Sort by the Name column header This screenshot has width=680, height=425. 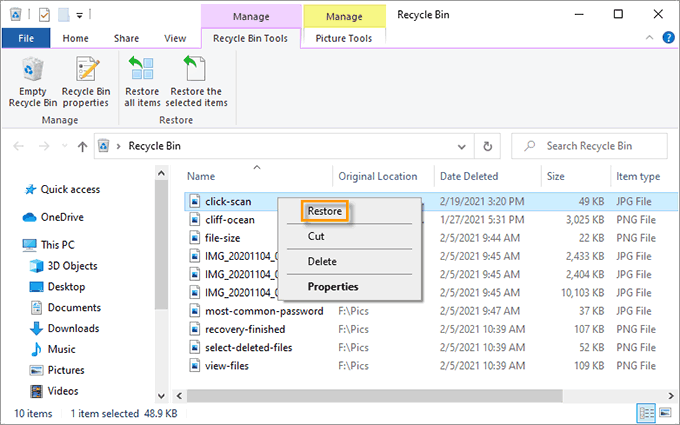tap(201, 176)
